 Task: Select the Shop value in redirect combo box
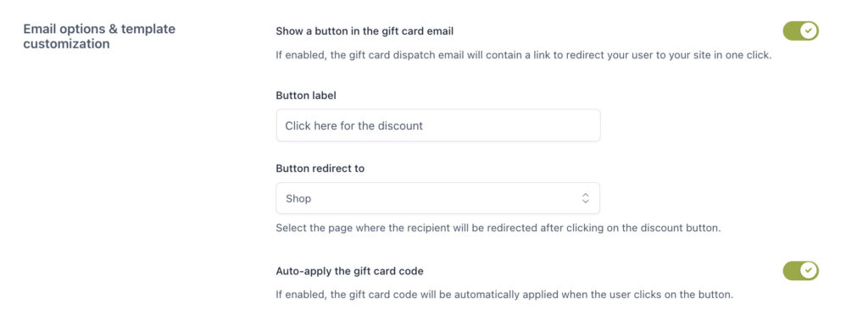298,198
